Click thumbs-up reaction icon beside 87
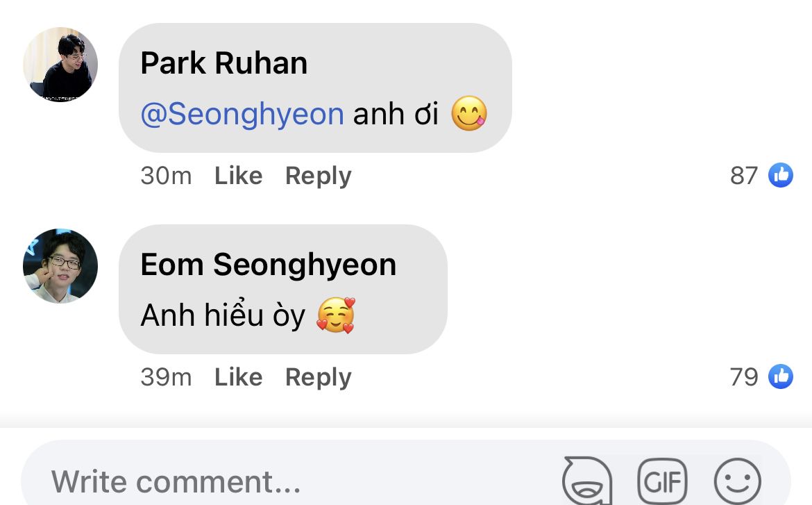The image size is (812, 505). click(x=781, y=175)
